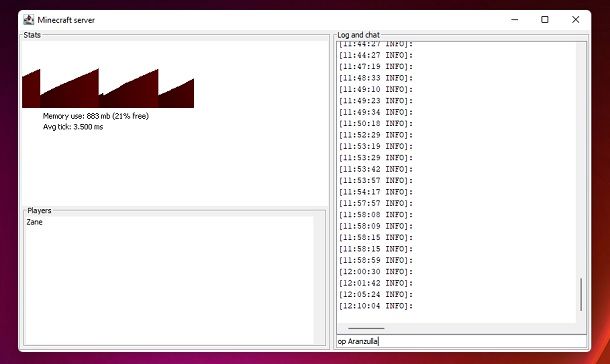Click the log entry at 12:00:30
Image resolution: width=610 pixels, height=364 pixels.
tap(376, 272)
